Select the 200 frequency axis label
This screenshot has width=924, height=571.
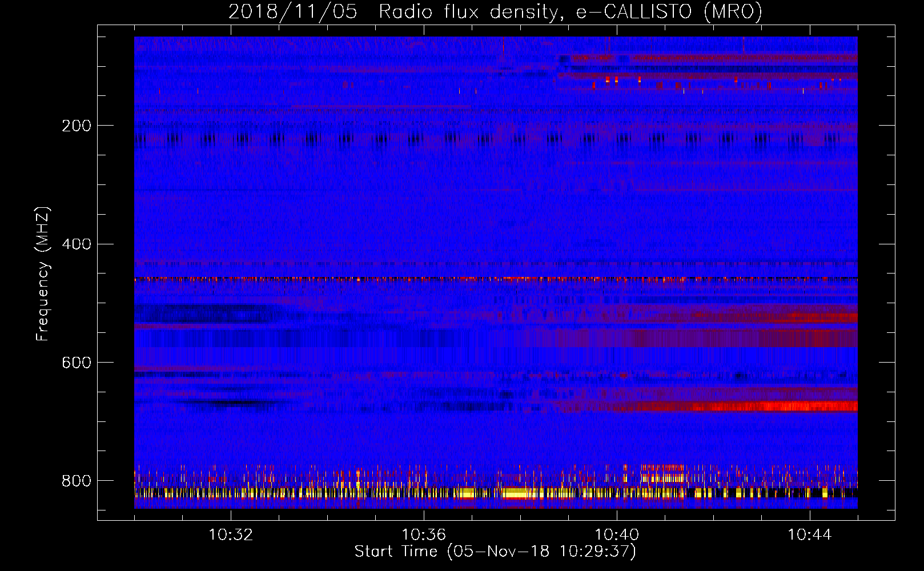77,126
